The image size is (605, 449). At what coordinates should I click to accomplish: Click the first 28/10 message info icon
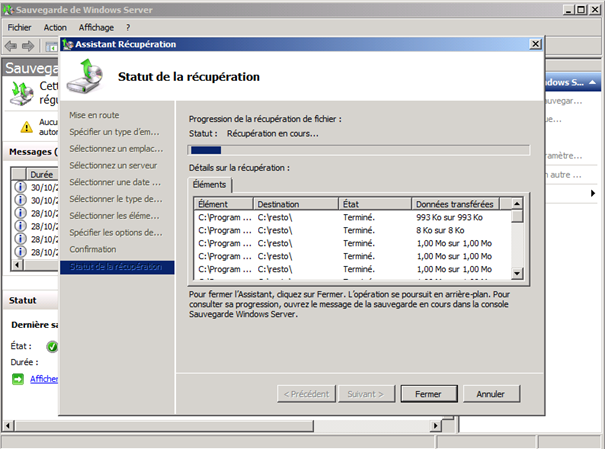click(20, 213)
